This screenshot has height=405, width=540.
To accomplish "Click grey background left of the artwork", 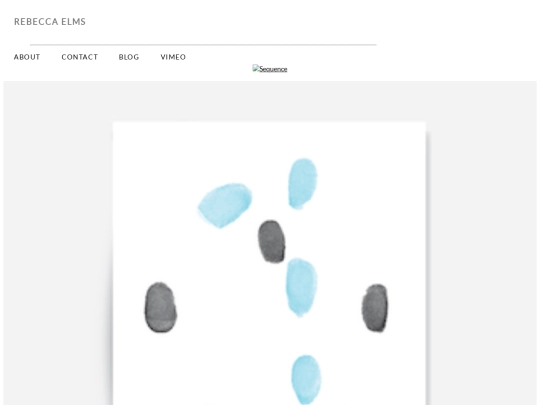I will pos(58,243).
